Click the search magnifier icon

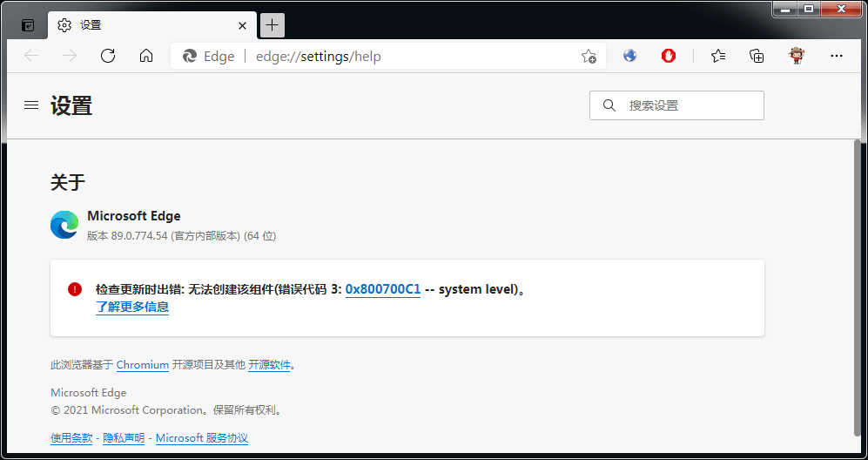(609, 105)
